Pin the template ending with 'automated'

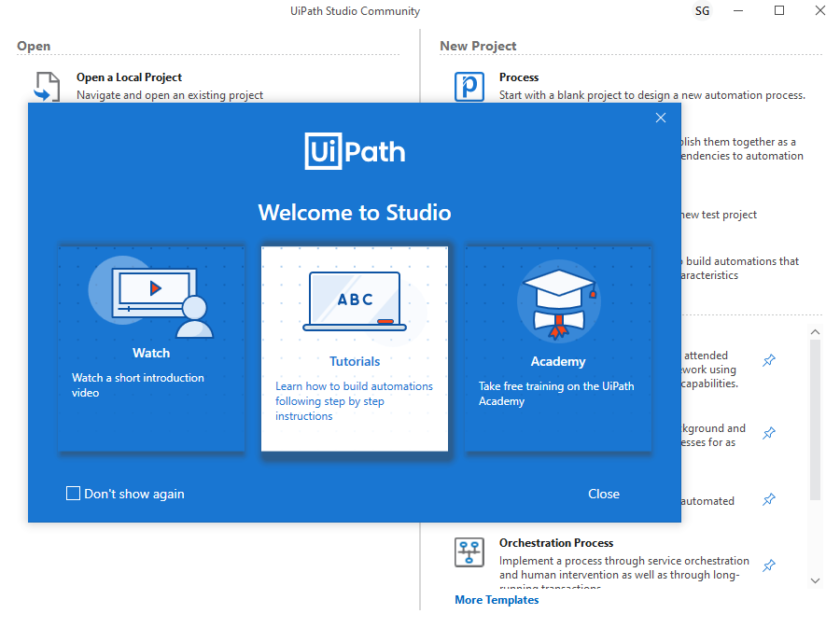coord(769,499)
